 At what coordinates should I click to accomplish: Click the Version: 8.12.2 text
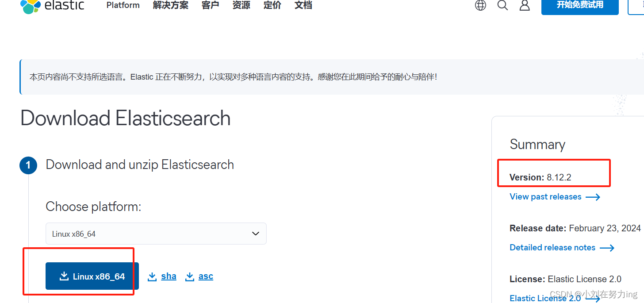click(x=540, y=177)
